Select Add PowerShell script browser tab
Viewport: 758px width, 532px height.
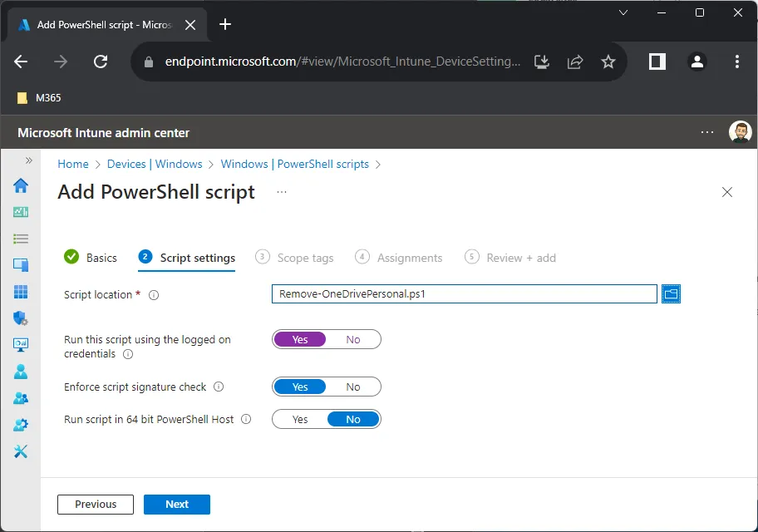click(x=106, y=25)
